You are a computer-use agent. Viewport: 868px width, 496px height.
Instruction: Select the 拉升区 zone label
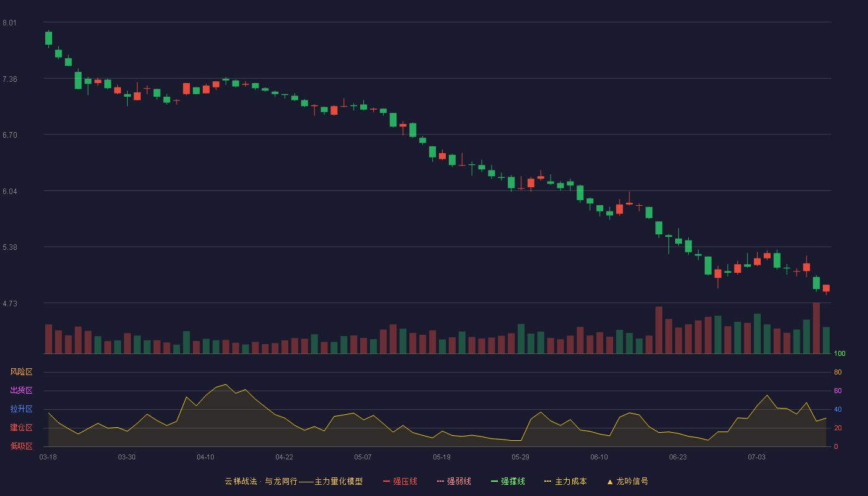click(x=21, y=409)
